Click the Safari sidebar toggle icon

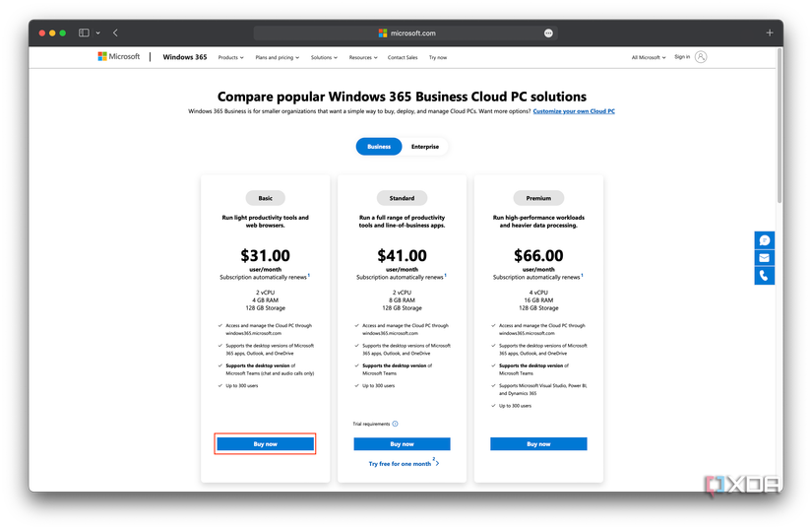[x=84, y=33]
